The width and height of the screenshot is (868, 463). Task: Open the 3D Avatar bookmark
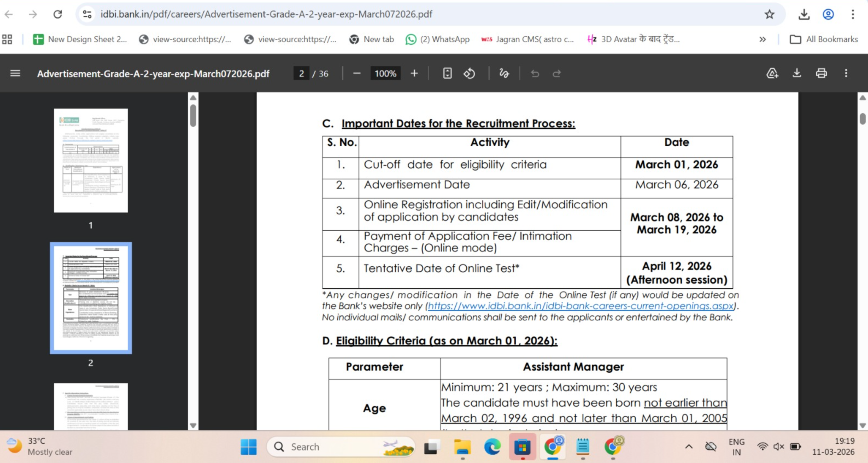click(x=633, y=39)
